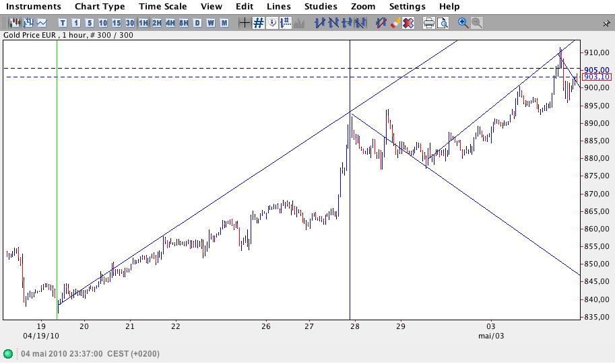Screen dimensions: 615x364
Task: Zoom in with the magnifier plus icon
Action: click(463, 23)
